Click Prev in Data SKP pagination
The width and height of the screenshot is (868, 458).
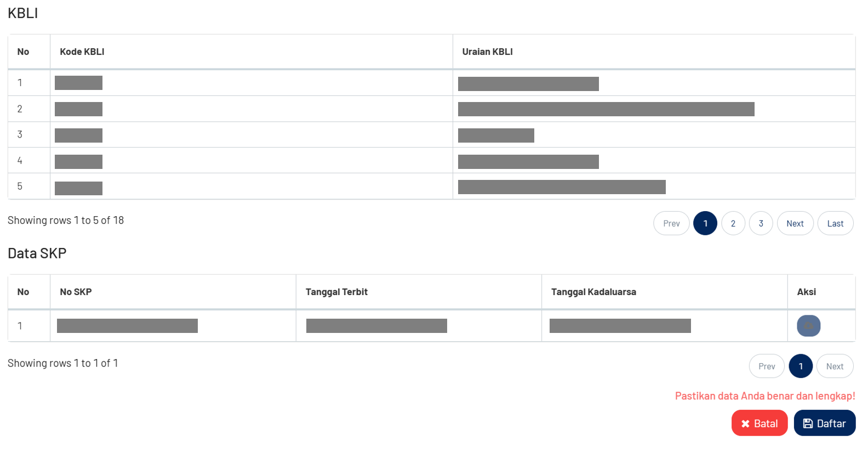click(767, 366)
